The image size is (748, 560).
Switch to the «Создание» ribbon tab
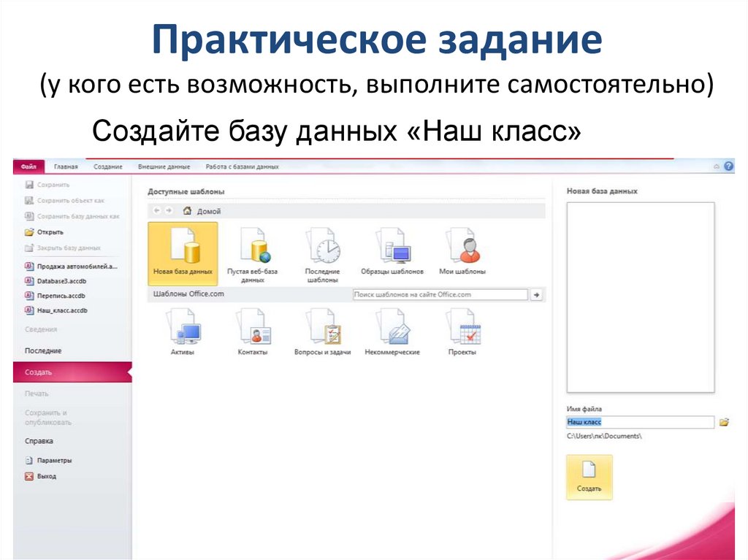[x=109, y=166]
